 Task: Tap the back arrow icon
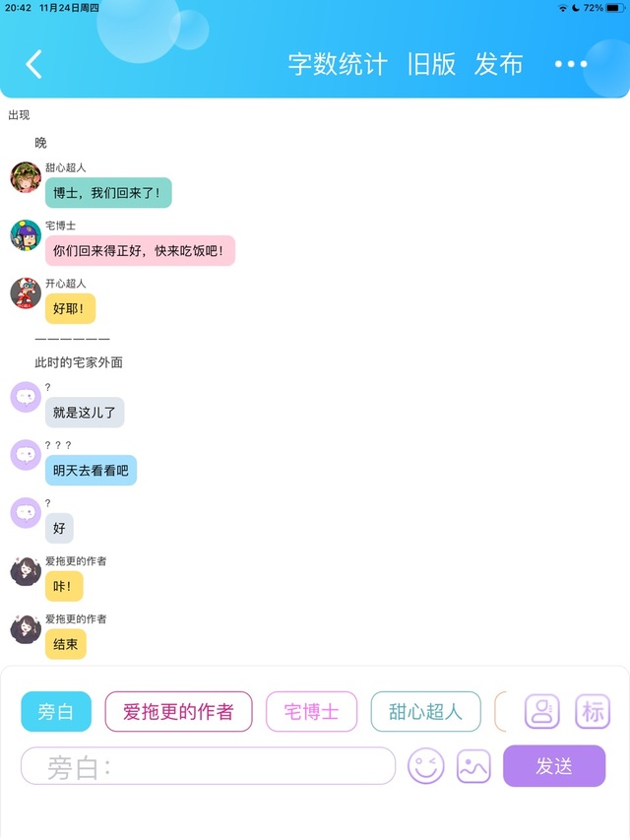coord(33,64)
